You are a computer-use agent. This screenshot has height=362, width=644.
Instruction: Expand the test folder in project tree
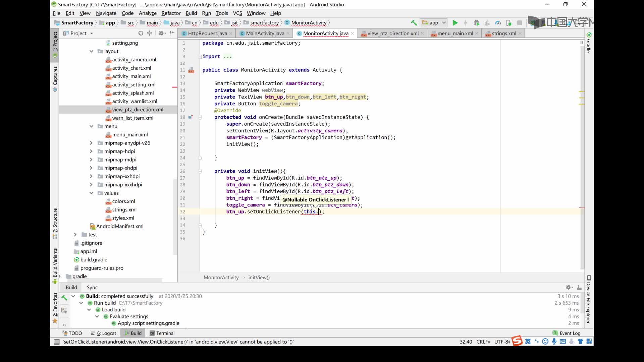[x=75, y=235]
